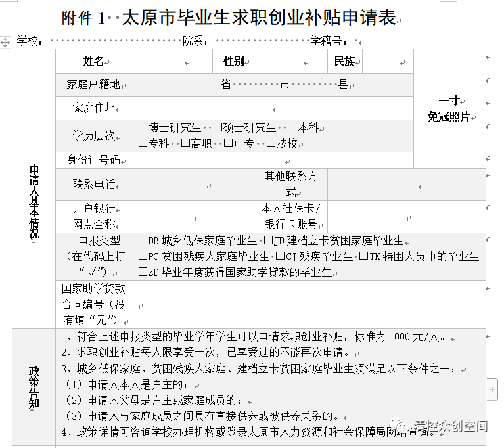Check the 高职 checkbox
Image resolution: width=504 pixels, height=448 pixels.
pos(185,143)
